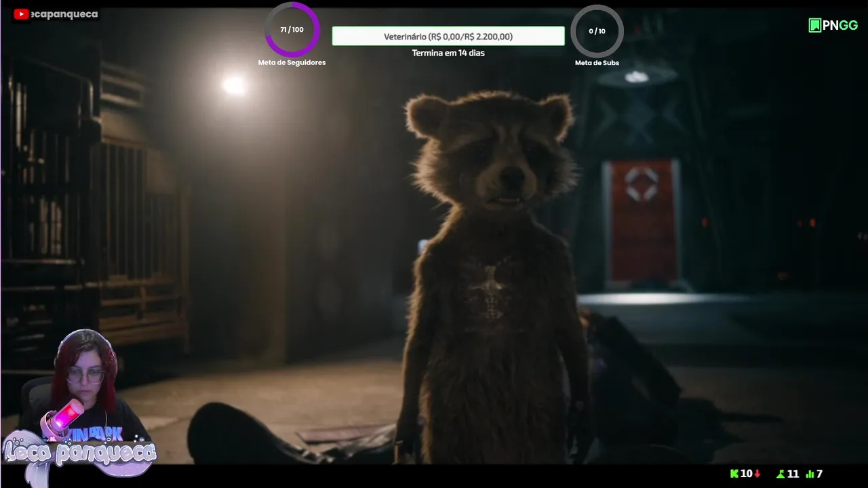Click the subs goal ring 0 / 10
The image size is (868, 488).
[597, 31]
